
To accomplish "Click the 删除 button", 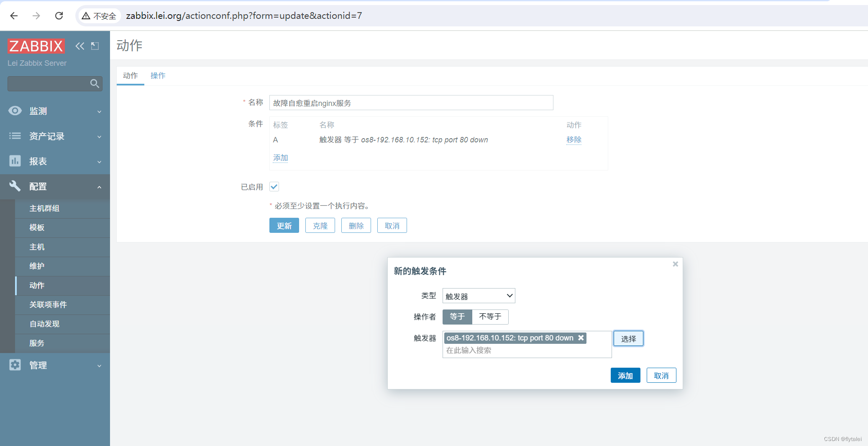I will (356, 225).
